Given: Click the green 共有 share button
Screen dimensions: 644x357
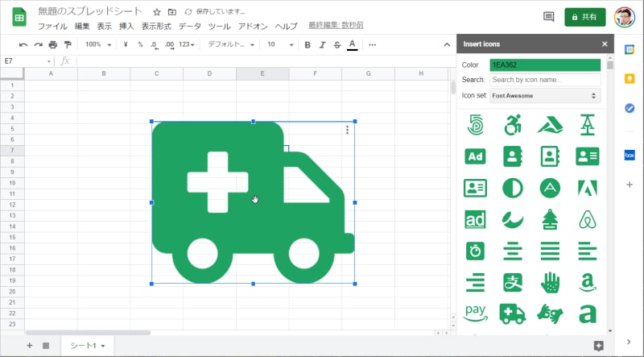Looking at the screenshot, I should [585, 17].
